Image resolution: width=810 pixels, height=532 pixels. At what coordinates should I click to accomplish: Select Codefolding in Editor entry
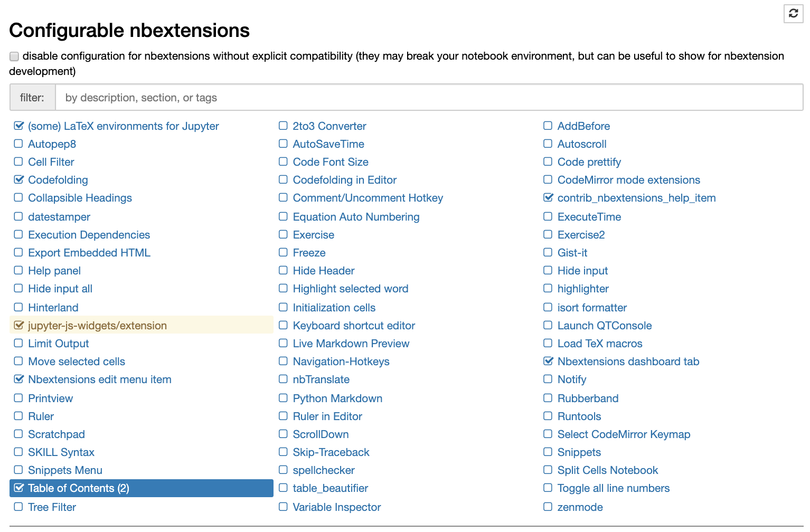click(x=345, y=180)
